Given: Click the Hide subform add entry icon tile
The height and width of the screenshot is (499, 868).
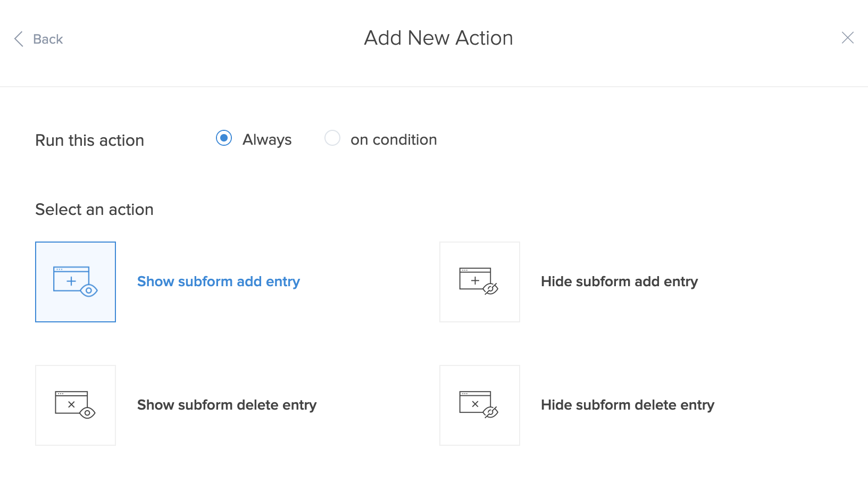Looking at the screenshot, I should click(480, 282).
